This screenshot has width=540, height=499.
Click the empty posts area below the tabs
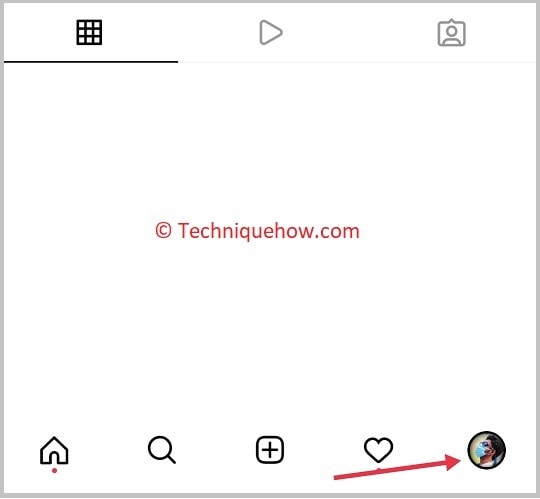270,241
